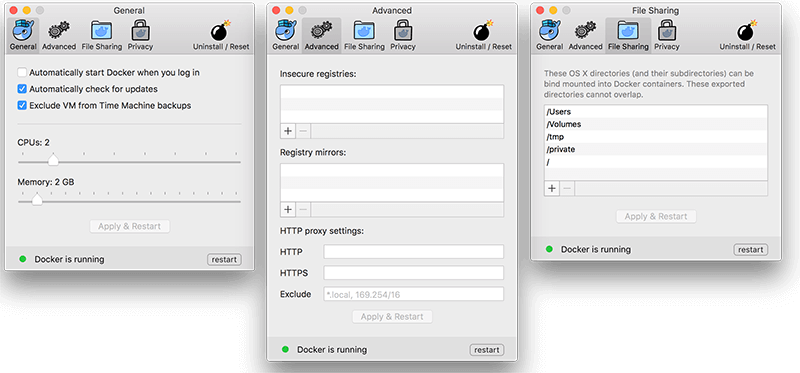Image resolution: width=800 pixels, height=373 pixels.
Task: Click "CPUs: 2" label
Action: (x=34, y=142)
